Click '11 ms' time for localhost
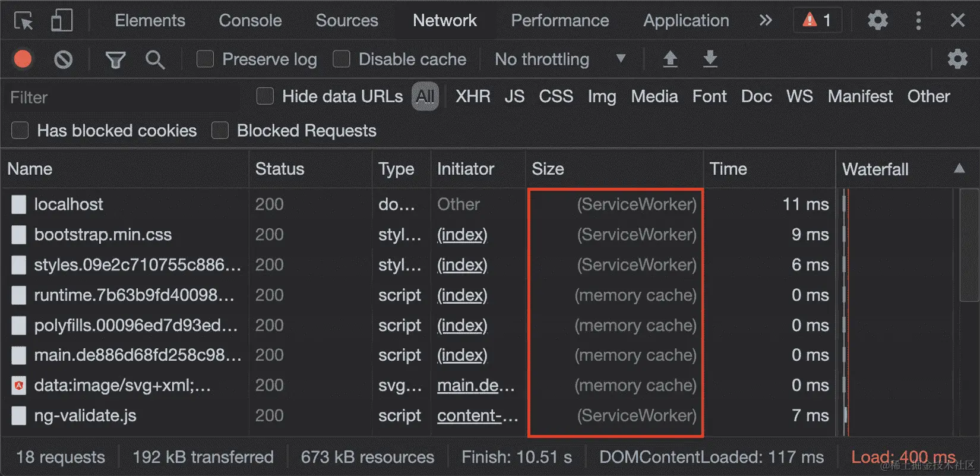Screen dimensions: 980x476 [x=805, y=204]
